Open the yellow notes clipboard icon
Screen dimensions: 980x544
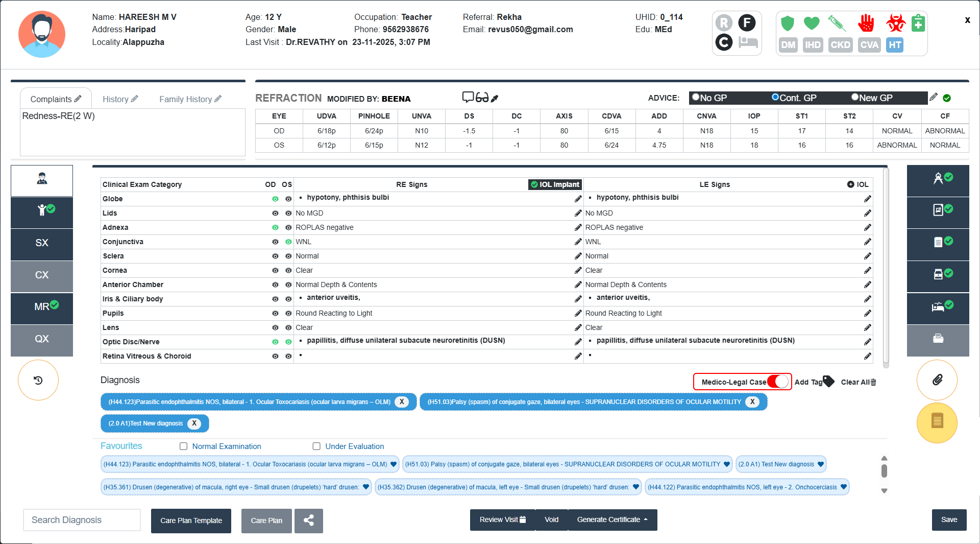coord(937,422)
